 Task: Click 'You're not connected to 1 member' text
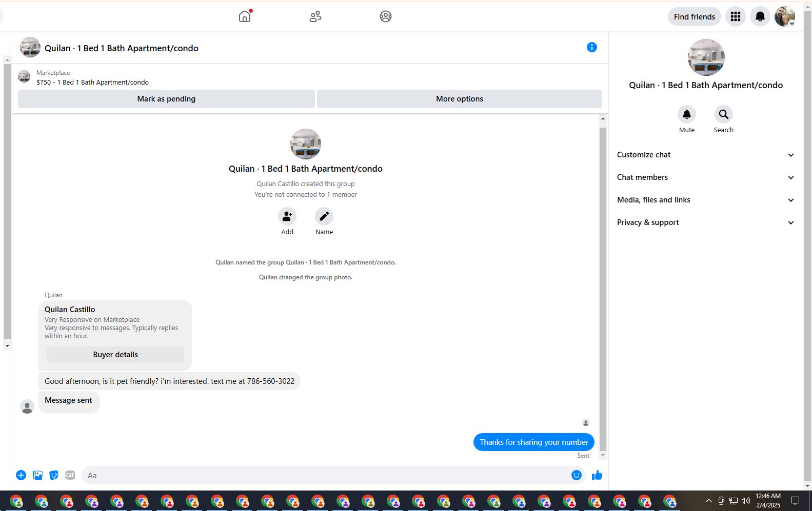(x=306, y=195)
